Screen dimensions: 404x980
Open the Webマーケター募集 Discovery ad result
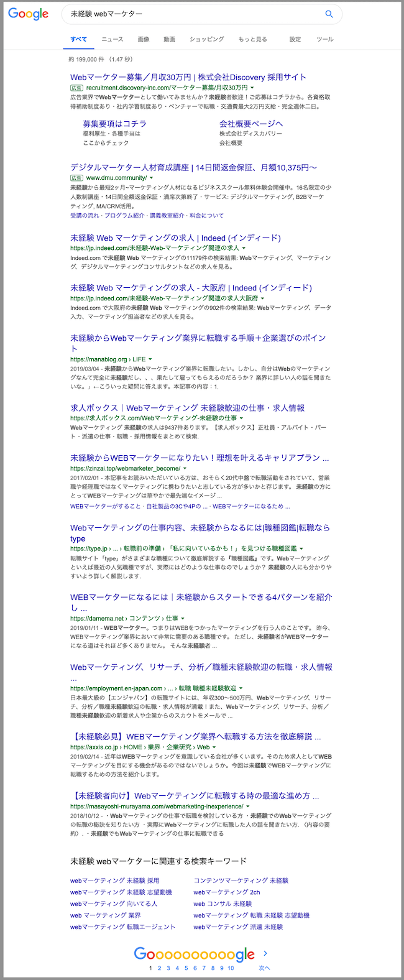(188, 77)
